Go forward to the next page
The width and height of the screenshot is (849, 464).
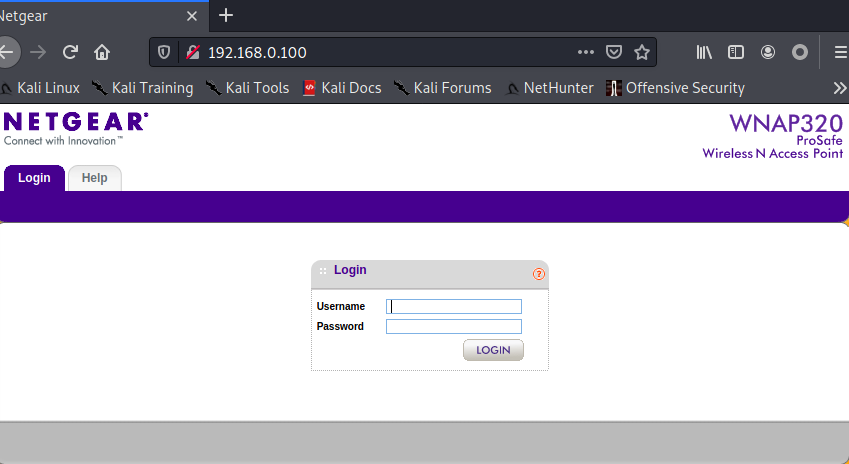(38, 53)
